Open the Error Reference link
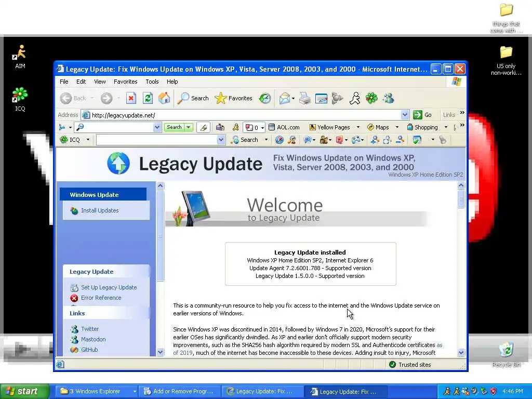The width and height of the screenshot is (532, 399). [x=101, y=298]
